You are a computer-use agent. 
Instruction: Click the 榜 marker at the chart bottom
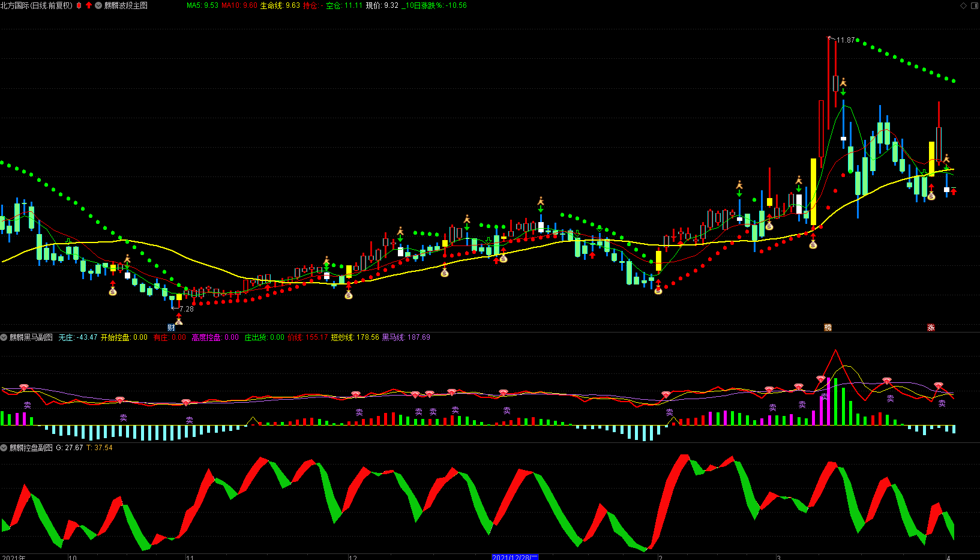pyautogui.click(x=828, y=328)
